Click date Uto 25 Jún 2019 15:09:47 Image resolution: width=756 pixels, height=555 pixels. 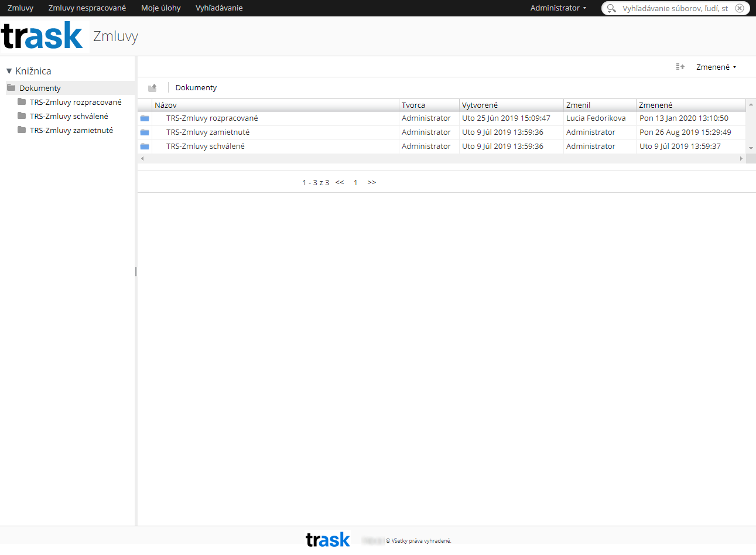click(x=506, y=118)
